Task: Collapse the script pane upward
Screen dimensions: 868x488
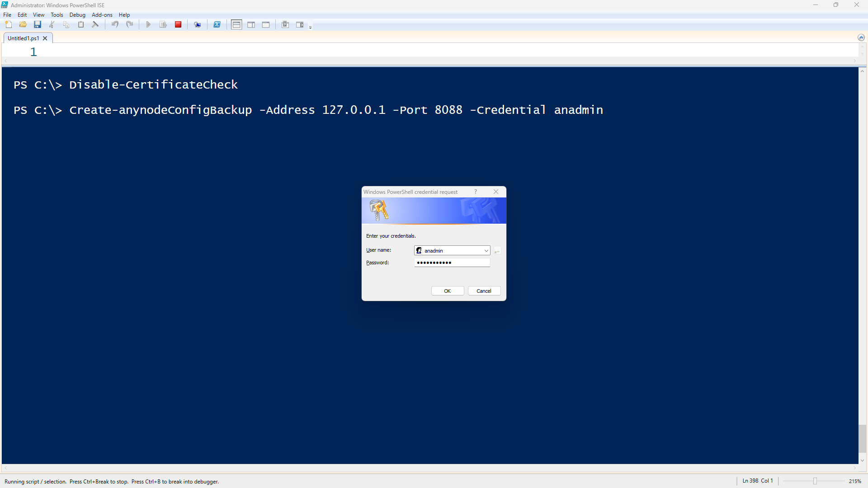Action: 861,38
